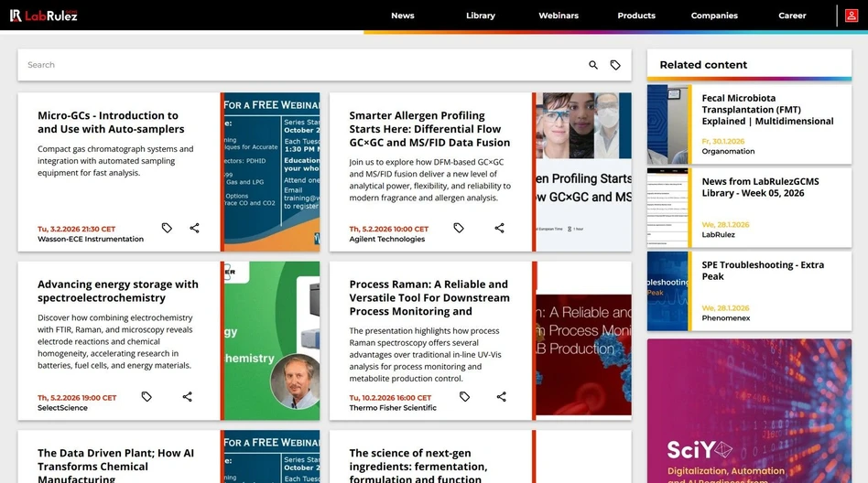Click Related content heading

703,65
